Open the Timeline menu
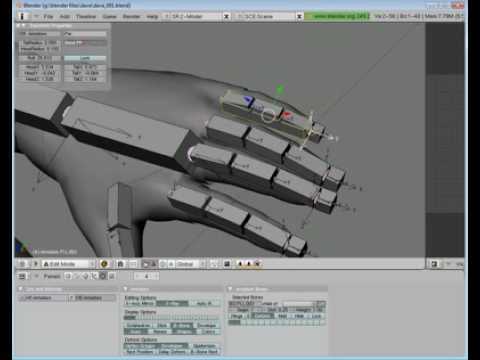This screenshot has width=480, height=360. (86, 16)
